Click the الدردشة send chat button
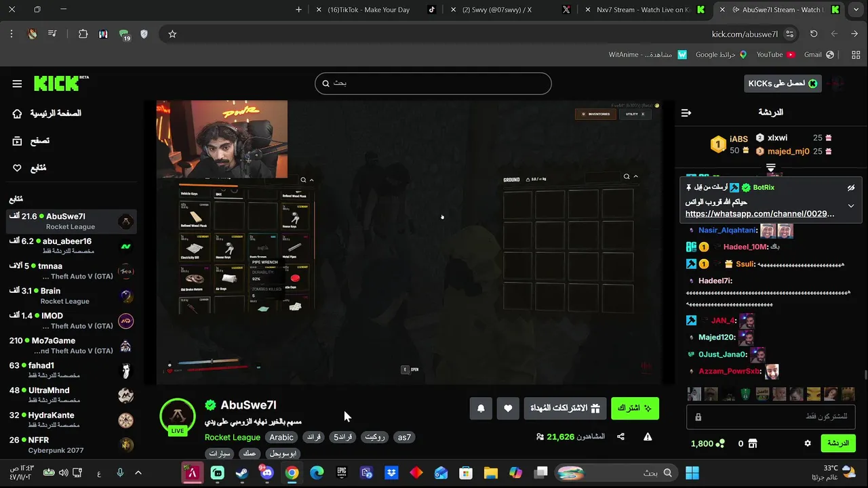This screenshot has width=868, height=488. [838, 443]
